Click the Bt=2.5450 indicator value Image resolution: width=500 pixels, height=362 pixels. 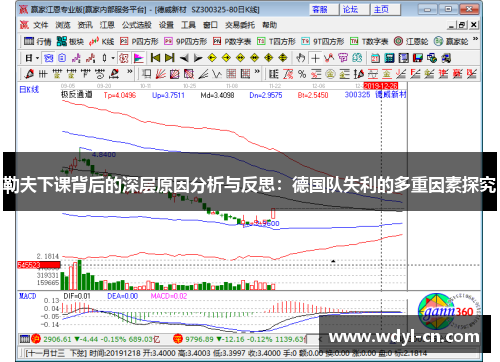(x=313, y=95)
